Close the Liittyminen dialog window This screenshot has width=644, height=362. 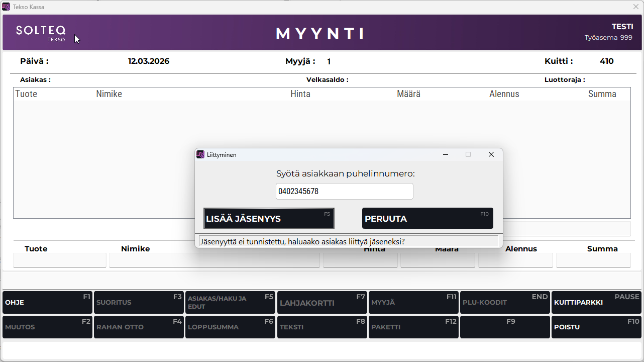pyautogui.click(x=491, y=155)
